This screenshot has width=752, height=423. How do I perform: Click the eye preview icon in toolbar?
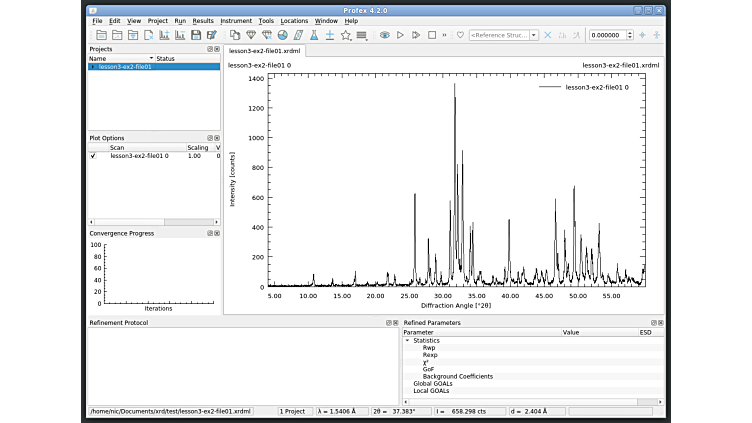pyautogui.click(x=384, y=35)
